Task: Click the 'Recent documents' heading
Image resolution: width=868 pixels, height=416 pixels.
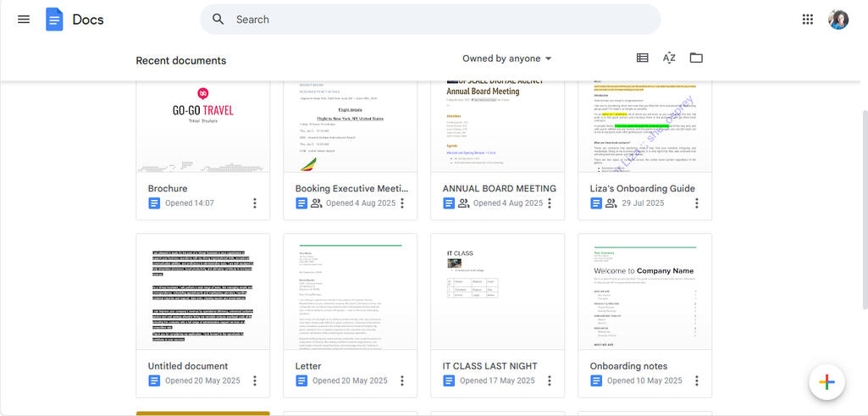Action: [x=181, y=61]
